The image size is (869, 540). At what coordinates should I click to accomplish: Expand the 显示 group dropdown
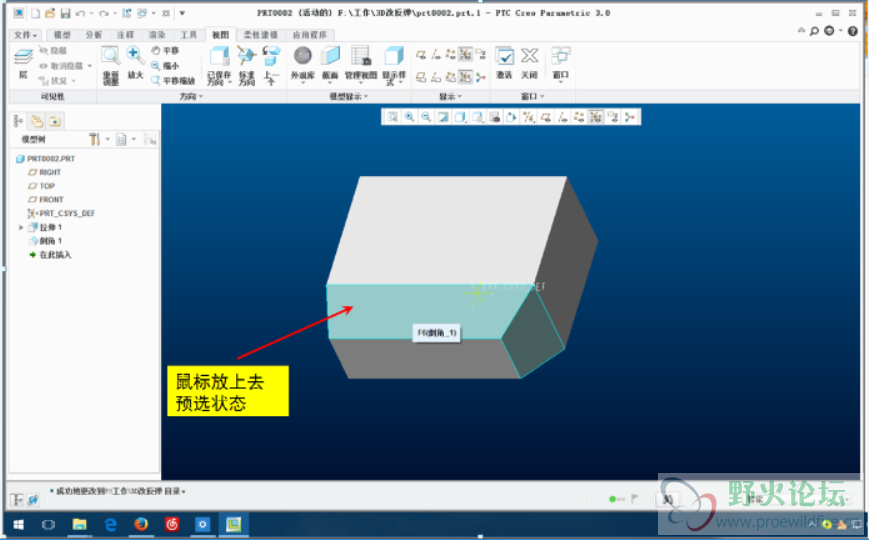pos(450,96)
